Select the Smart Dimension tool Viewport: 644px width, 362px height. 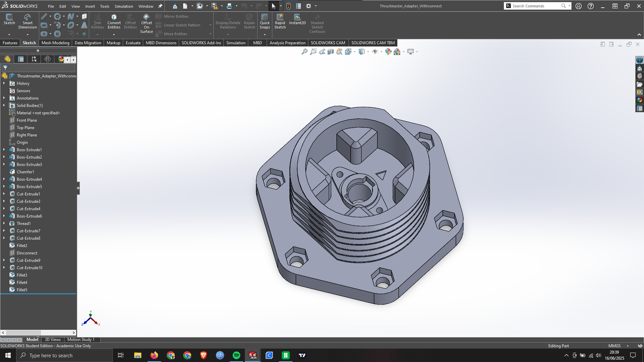[x=27, y=21]
